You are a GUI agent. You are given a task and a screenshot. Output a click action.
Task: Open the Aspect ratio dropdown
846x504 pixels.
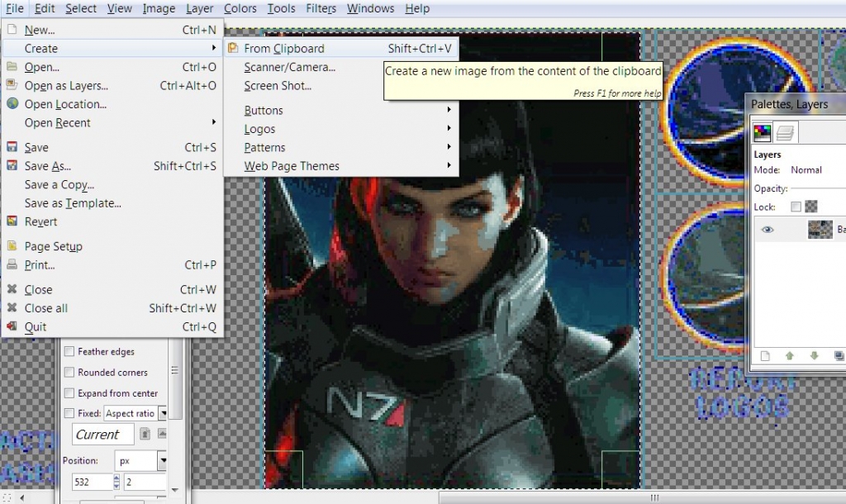(163, 413)
